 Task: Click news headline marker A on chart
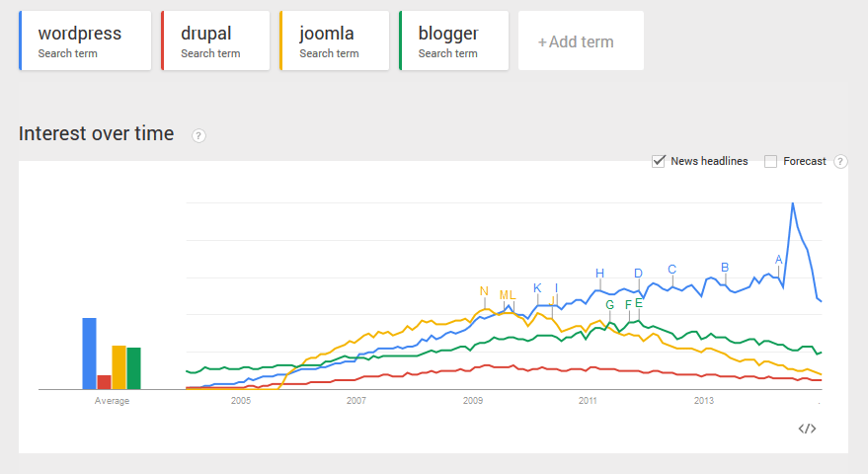pos(778,260)
